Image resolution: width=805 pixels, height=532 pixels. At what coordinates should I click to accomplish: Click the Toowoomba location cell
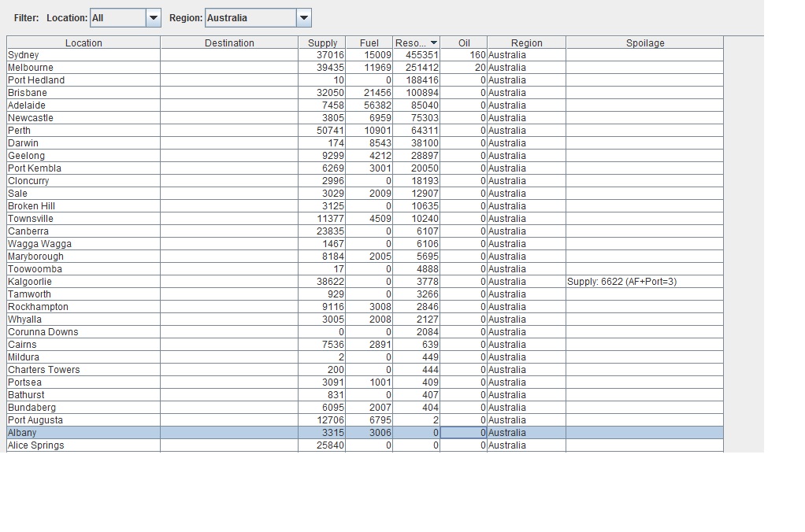(83, 269)
